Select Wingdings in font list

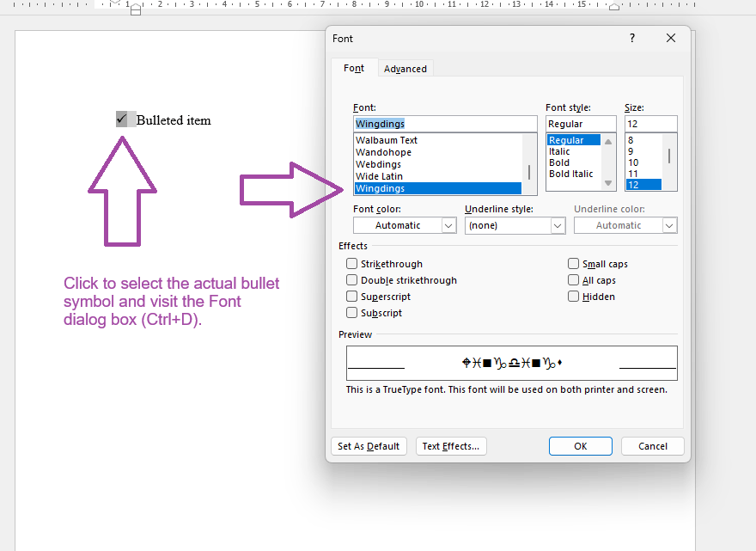tap(438, 188)
